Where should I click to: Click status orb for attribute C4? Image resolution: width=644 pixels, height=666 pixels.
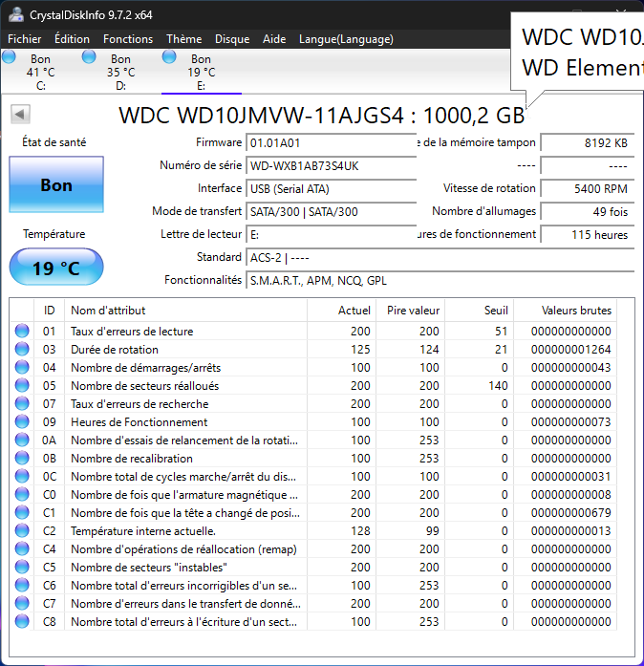(x=22, y=548)
